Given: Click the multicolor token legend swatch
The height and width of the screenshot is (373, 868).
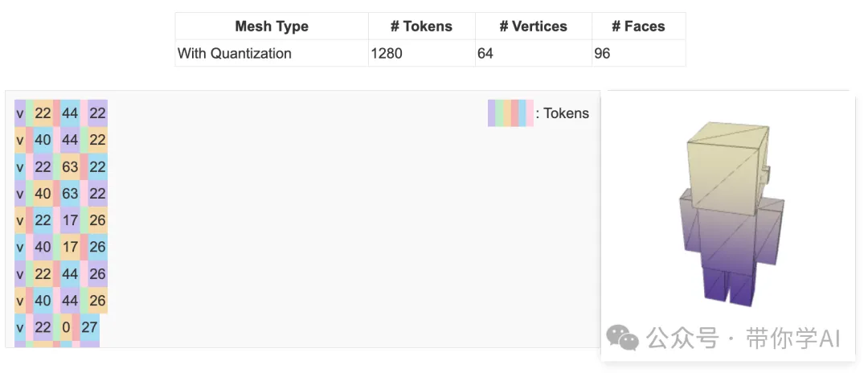Looking at the screenshot, I should (510, 113).
